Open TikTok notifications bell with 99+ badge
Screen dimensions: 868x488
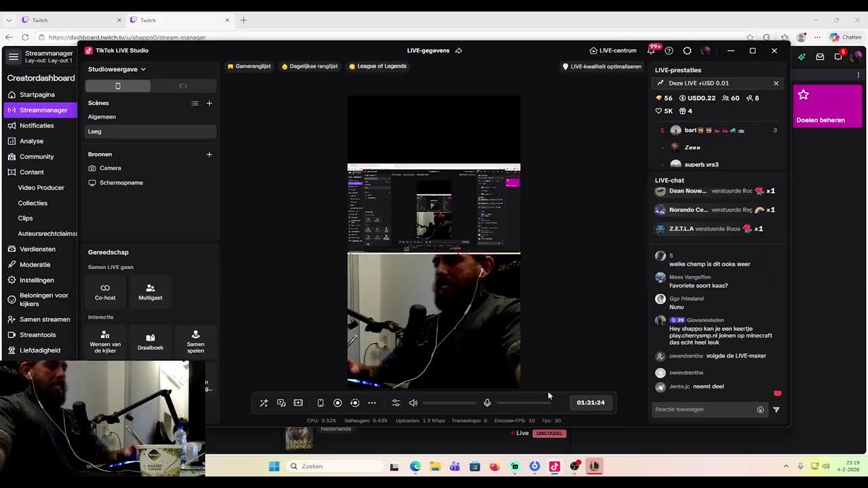click(x=652, y=51)
